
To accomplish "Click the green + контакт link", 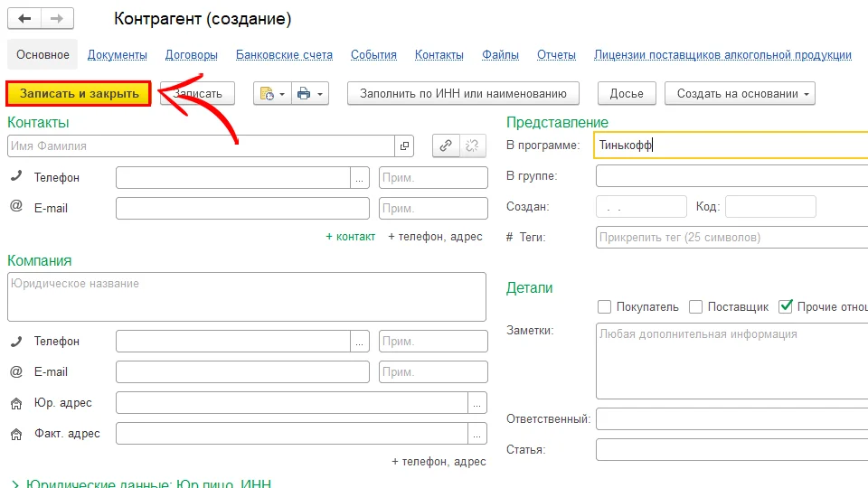I will [x=350, y=237].
